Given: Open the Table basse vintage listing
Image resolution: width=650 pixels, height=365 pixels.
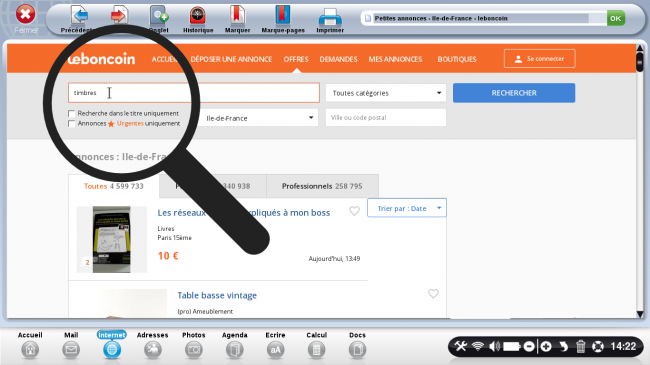Looking at the screenshot, I should click(217, 295).
